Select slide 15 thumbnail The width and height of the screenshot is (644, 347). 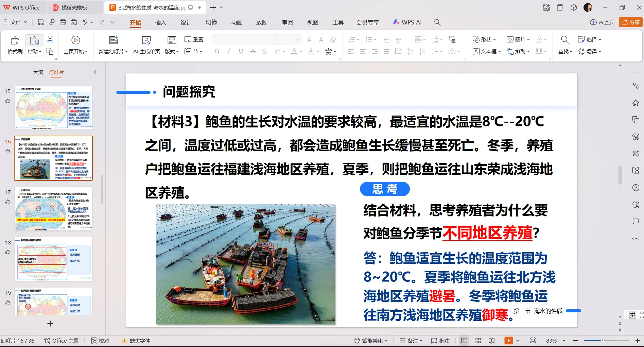pyautogui.click(x=53, y=108)
